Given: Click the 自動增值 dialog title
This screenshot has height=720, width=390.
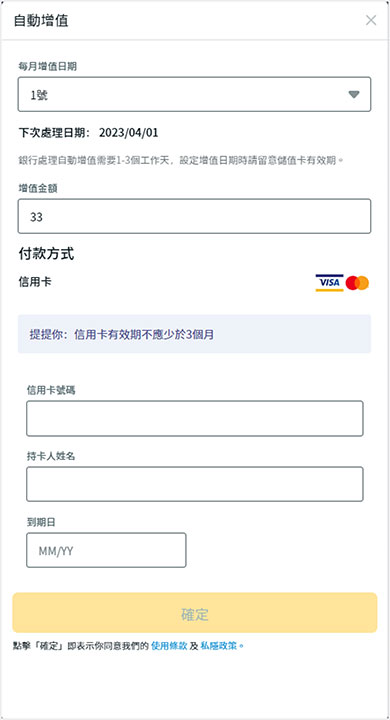Looking at the screenshot, I should pos(41,21).
